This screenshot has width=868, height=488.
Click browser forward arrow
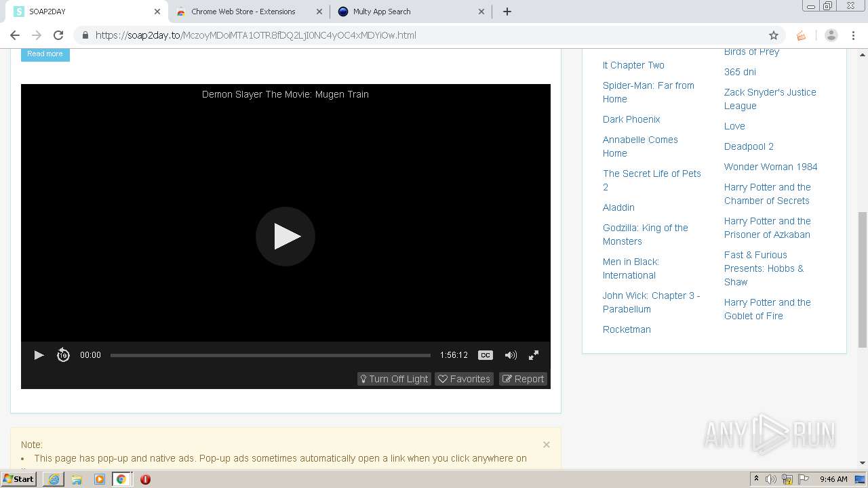[37, 35]
